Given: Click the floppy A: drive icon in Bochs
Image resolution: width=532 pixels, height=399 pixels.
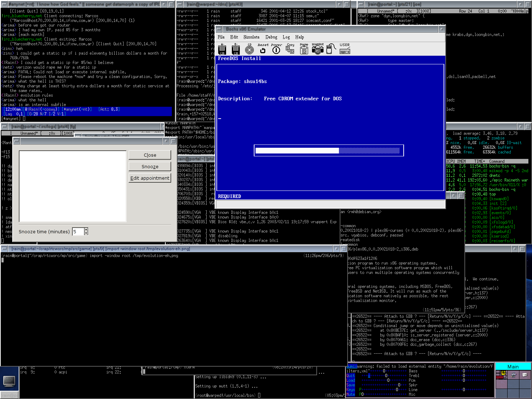Looking at the screenshot, I should [x=222, y=49].
